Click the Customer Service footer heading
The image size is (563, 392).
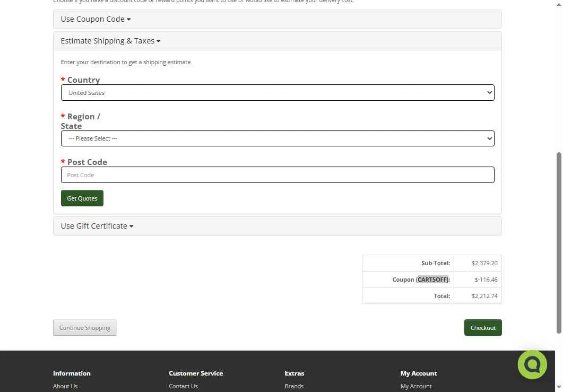coord(196,373)
